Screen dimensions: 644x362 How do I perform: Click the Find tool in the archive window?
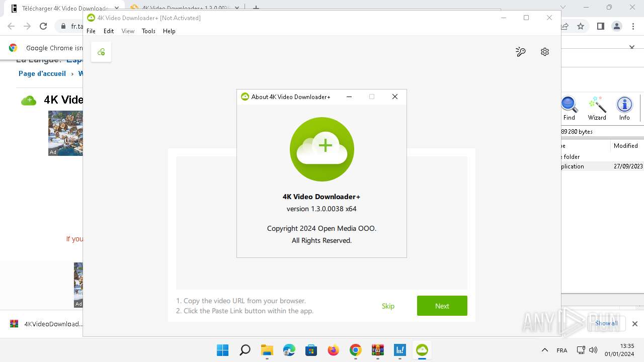click(x=569, y=109)
